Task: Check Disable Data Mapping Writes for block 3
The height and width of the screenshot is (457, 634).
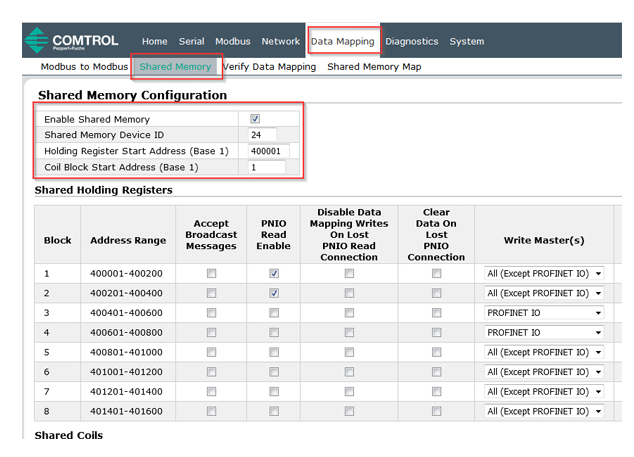Action: coord(349,313)
